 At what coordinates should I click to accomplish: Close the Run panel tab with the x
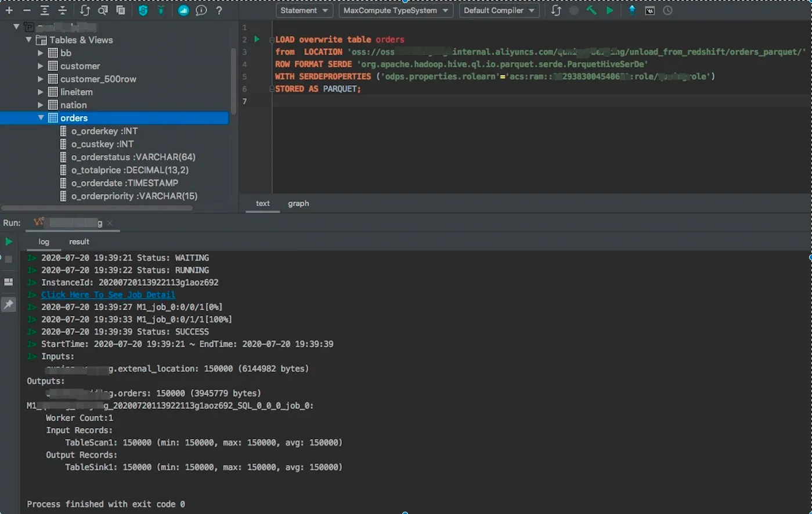pos(110,223)
